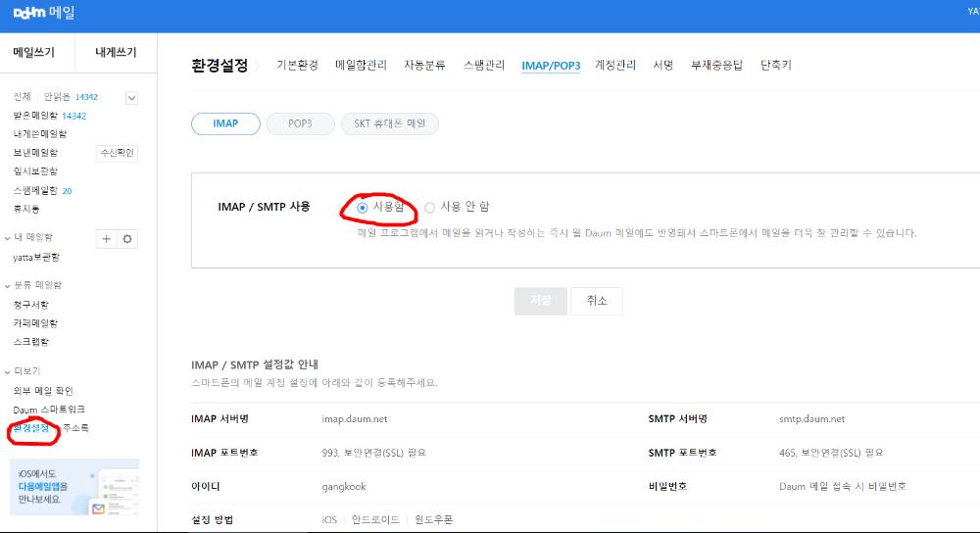Click the 내게쓰기 button

116,53
